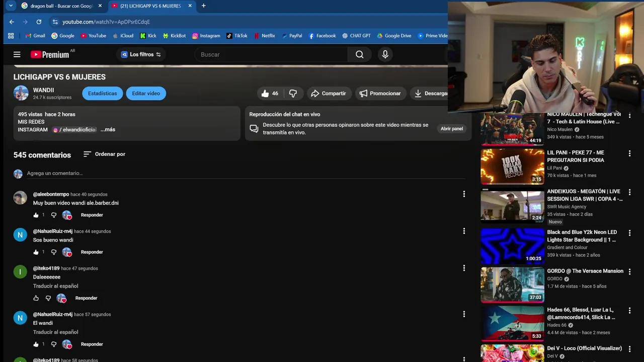Open the elwandiioficial Instagram link
This screenshot has width=644, height=362.
point(75,130)
